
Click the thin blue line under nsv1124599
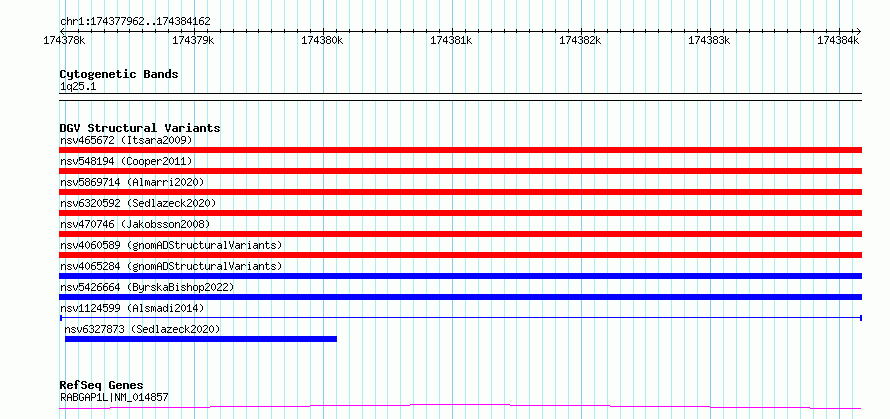460,318
